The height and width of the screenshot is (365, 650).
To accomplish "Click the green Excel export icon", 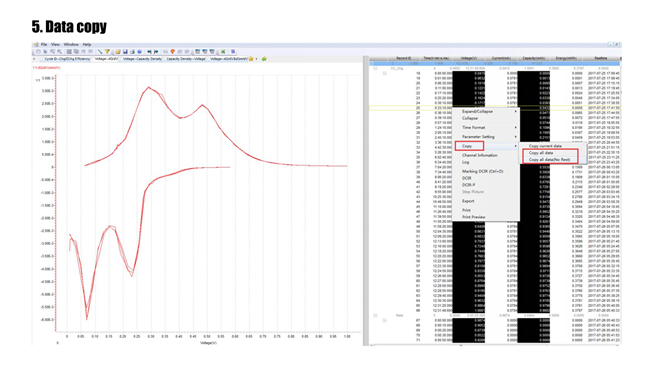I will point(223,52).
